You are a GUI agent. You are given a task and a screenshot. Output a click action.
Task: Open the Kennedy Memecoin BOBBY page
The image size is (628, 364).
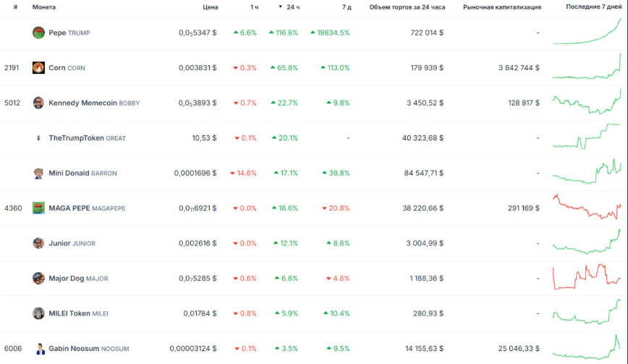(x=94, y=103)
